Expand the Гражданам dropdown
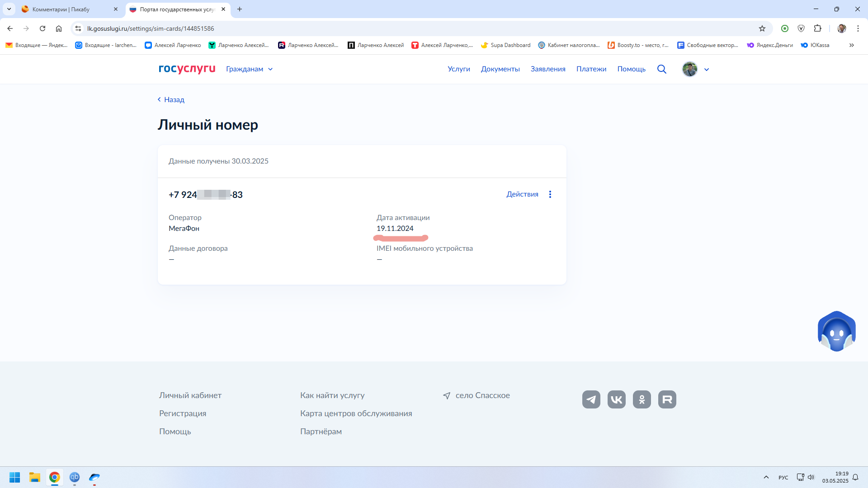868x488 pixels. (250, 69)
